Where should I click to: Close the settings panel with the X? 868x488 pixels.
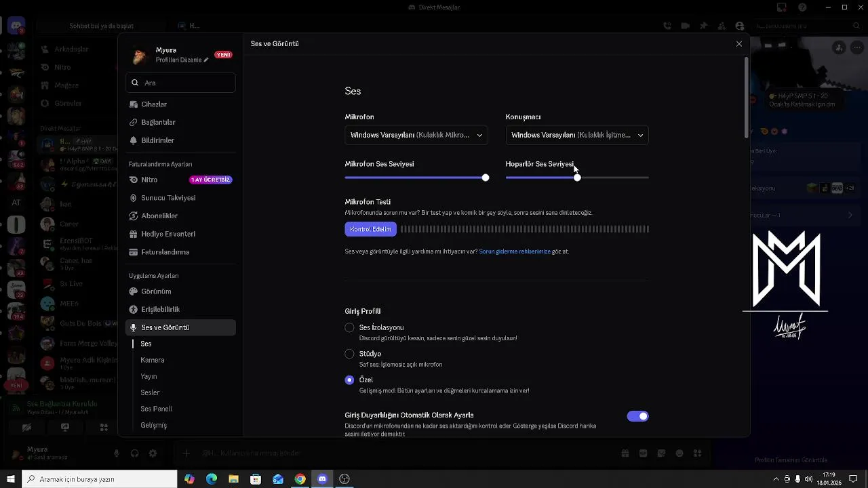click(739, 44)
